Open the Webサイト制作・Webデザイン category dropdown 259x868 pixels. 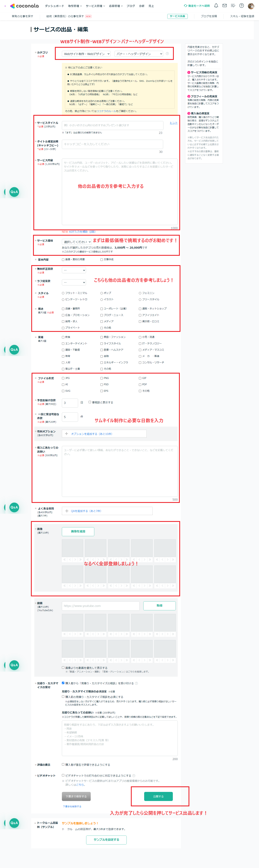(86, 54)
